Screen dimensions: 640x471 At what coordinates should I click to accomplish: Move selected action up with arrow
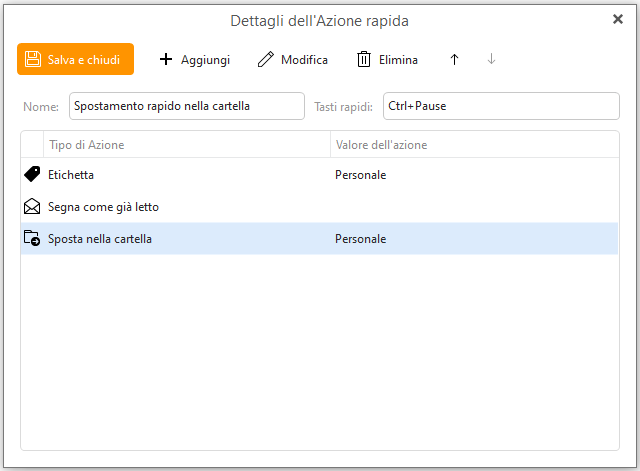tap(454, 59)
